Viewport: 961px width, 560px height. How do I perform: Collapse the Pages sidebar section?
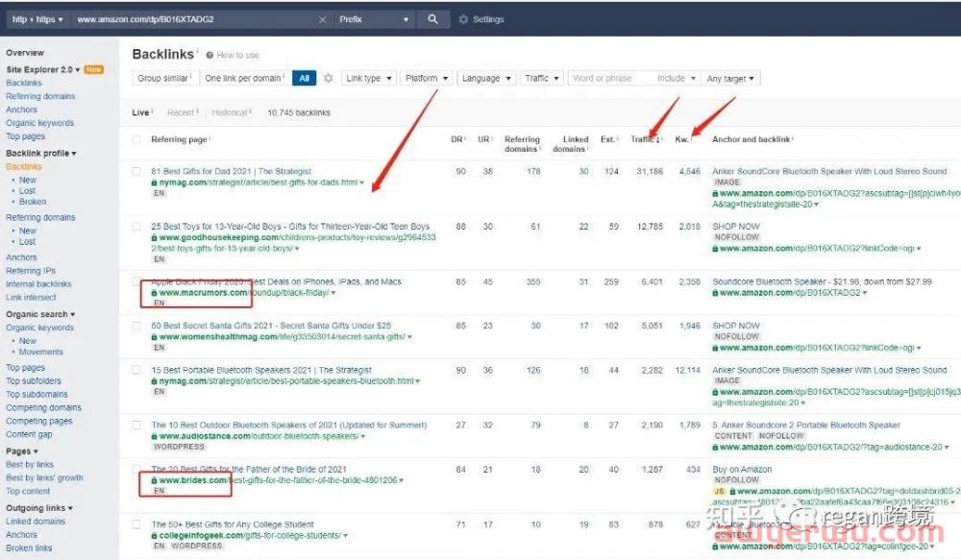pyautogui.click(x=22, y=451)
